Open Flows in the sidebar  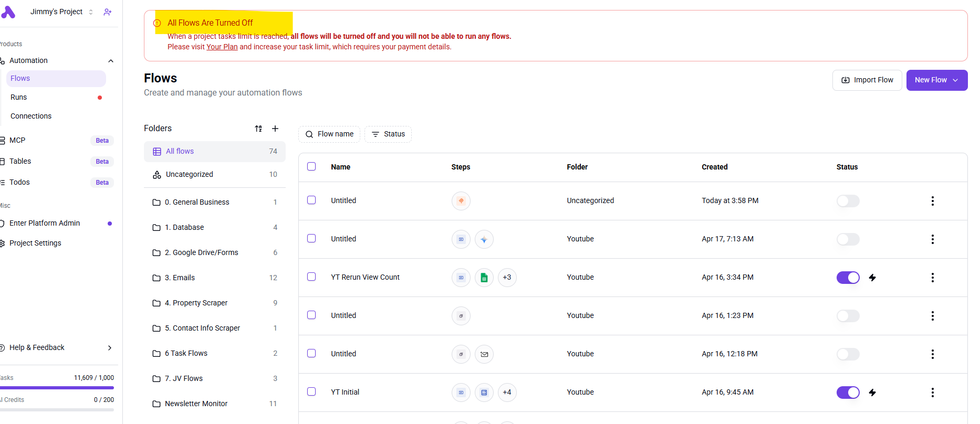click(x=56, y=79)
